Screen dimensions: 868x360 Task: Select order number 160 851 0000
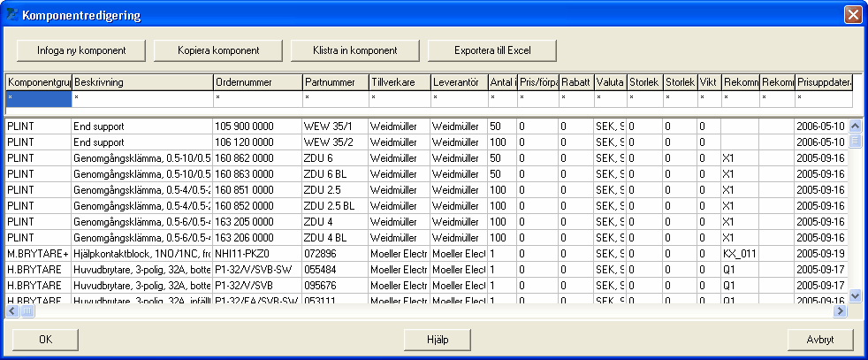click(x=257, y=190)
